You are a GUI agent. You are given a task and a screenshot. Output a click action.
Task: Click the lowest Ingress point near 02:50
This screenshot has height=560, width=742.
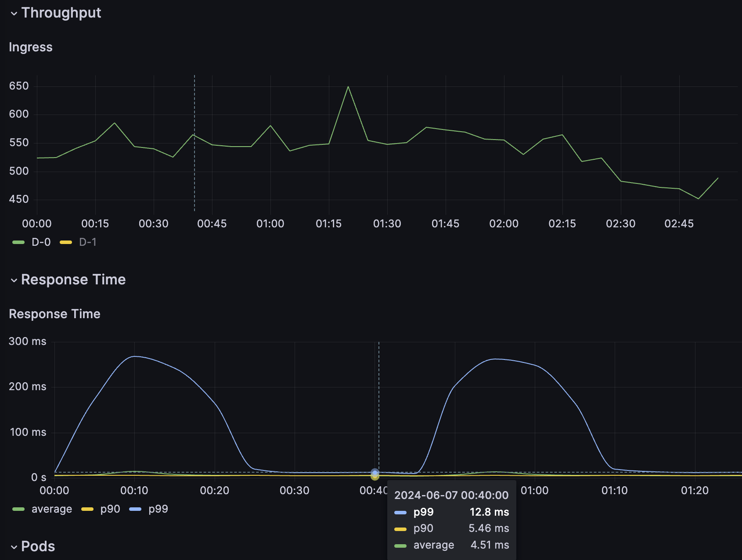point(699,199)
